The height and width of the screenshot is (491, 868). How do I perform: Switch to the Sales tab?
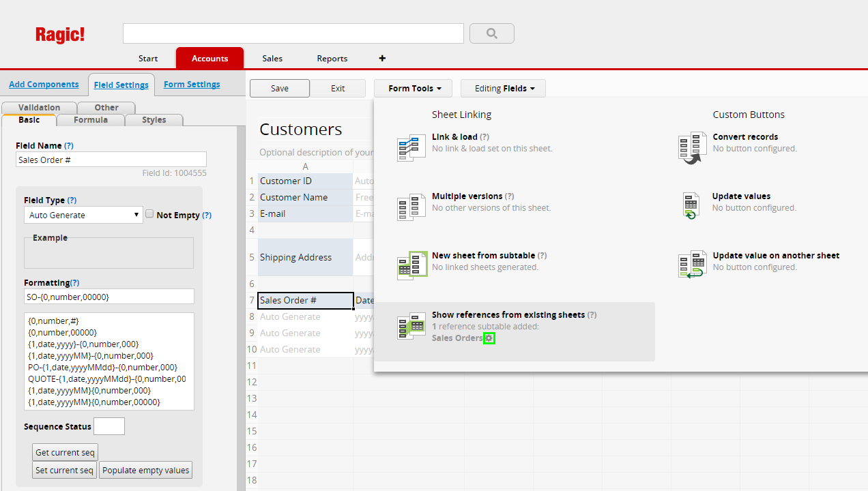pyautogui.click(x=272, y=58)
